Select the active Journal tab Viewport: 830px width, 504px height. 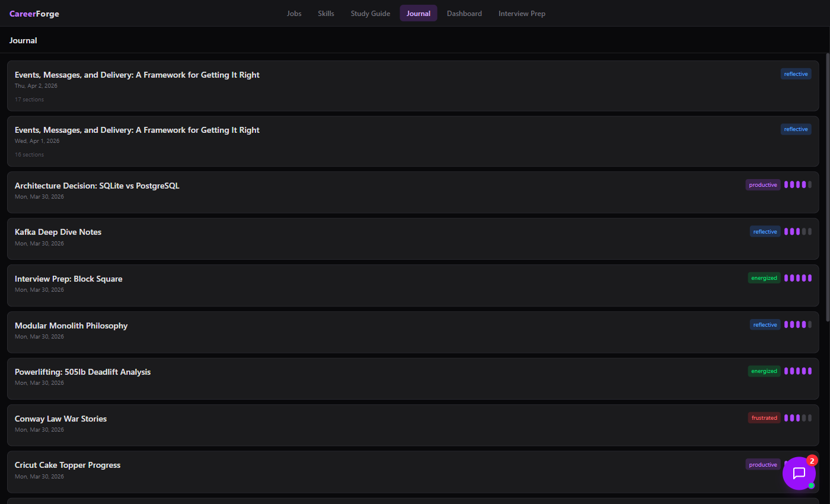pyautogui.click(x=419, y=14)
